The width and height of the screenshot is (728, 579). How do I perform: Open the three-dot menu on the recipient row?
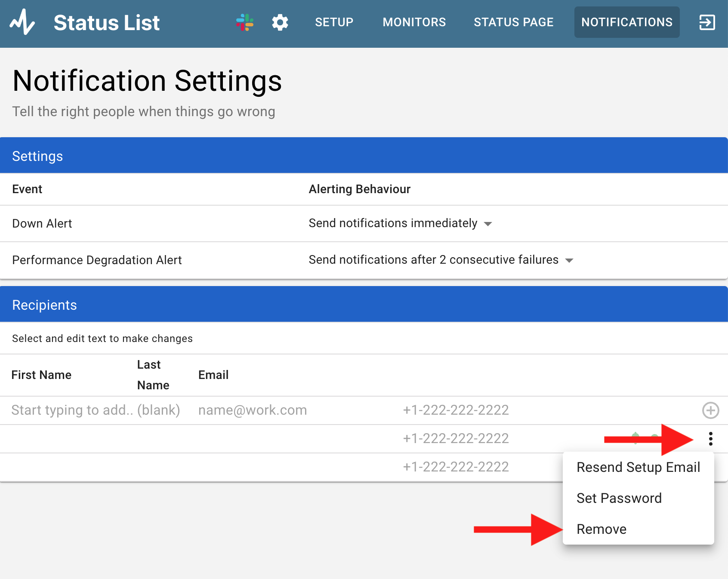[x=710, y=439]
